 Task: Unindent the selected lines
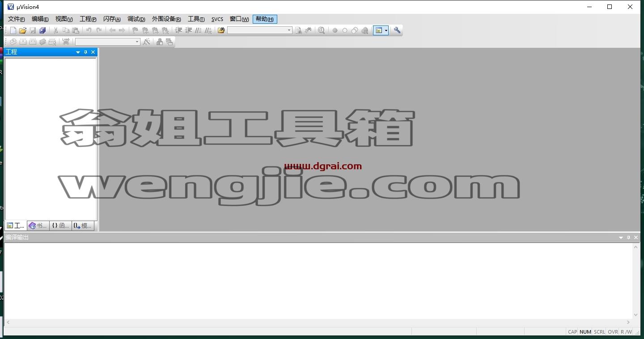tap(188, 30)
